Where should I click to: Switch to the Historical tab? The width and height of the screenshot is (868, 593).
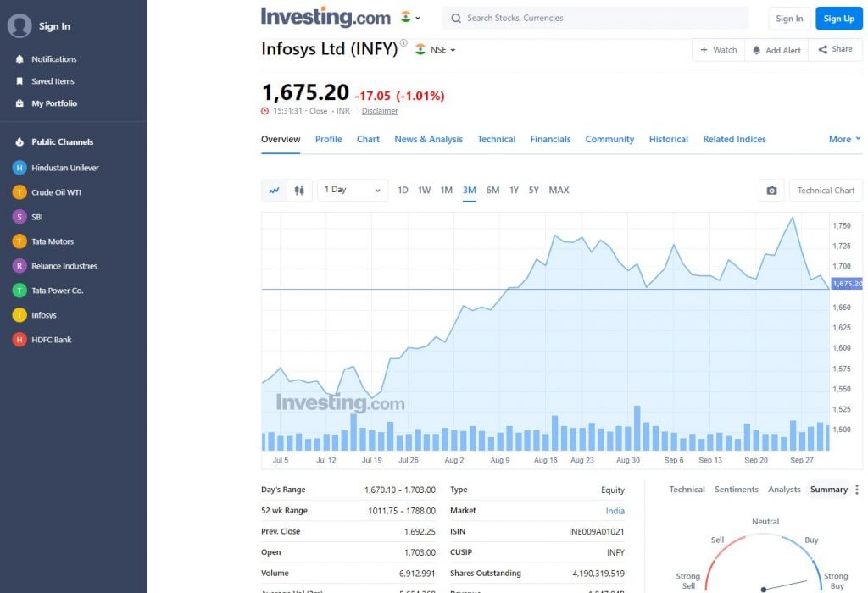668,140
